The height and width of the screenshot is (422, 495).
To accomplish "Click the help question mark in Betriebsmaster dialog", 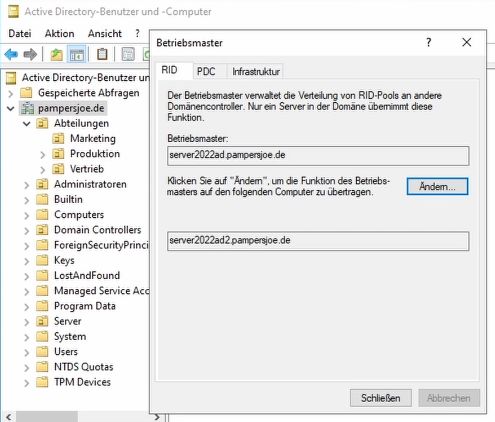I will [428, 42].
